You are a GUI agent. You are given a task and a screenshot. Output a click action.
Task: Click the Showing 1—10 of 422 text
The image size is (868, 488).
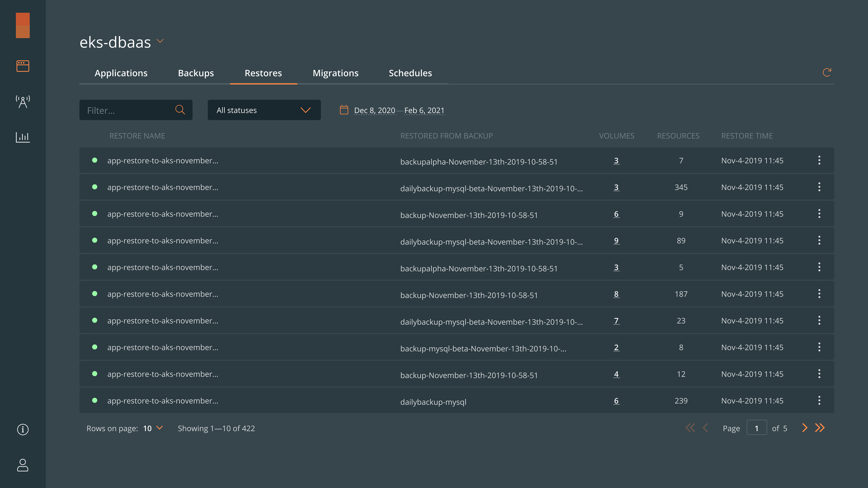(x=216, y=428)
